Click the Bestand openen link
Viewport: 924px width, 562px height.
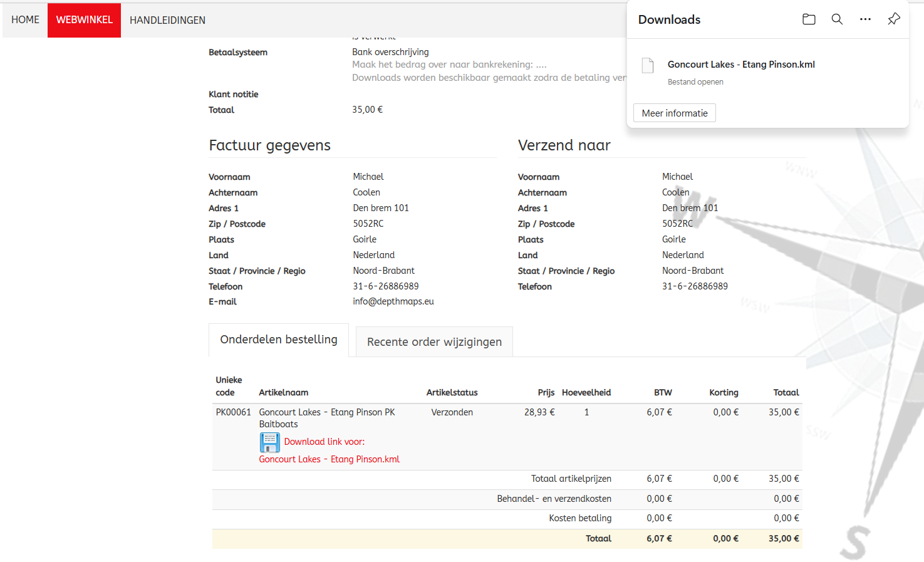tap(695, 82)
